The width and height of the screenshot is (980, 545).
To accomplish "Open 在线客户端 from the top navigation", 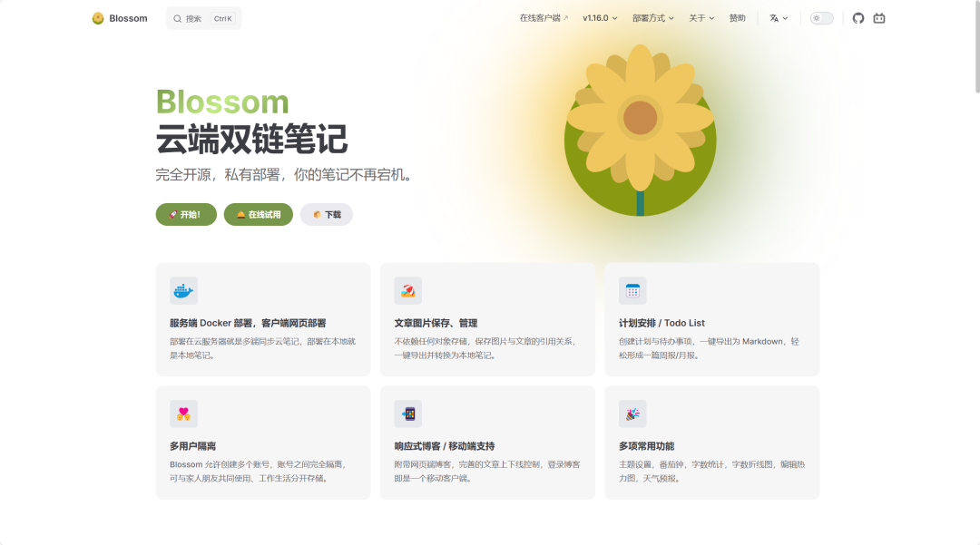I will point(543,17).
